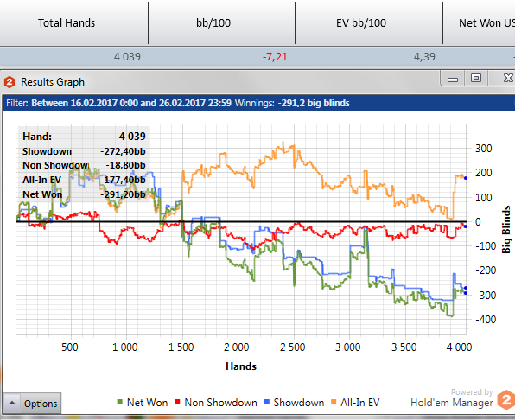Toggle the Showdown legend entry
This screenshot has width=515, height=420.
pyautogui.click(x=295, y=402)
